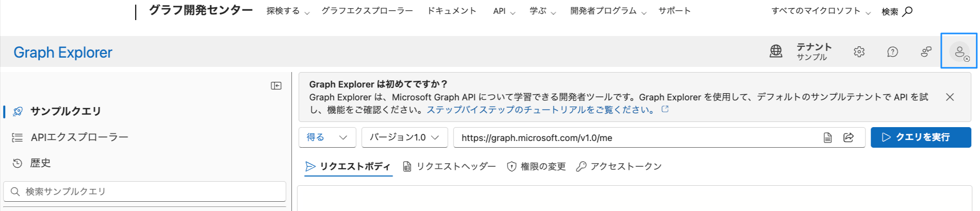
Task: Expand the 探検する navigation menu
Action: coord(288,11)
